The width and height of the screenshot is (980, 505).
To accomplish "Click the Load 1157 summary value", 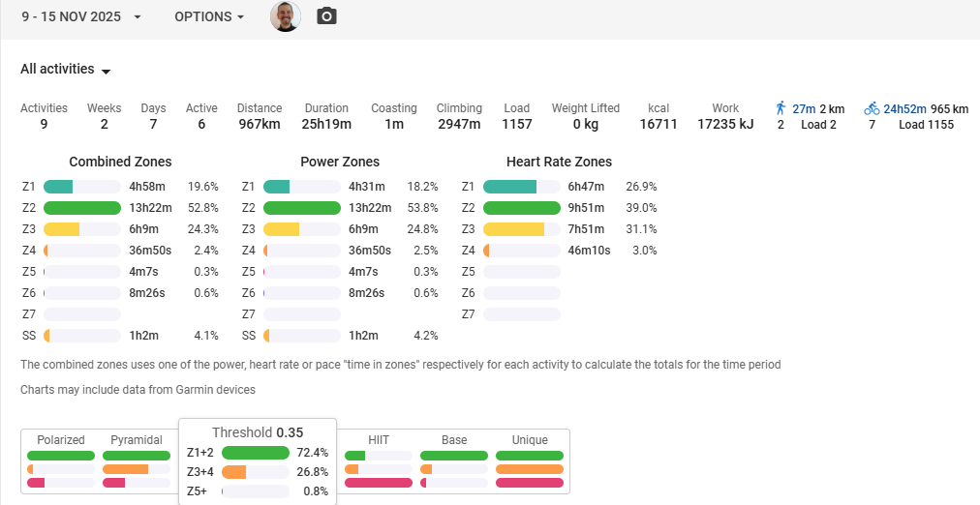I will [x=516, y=124].
